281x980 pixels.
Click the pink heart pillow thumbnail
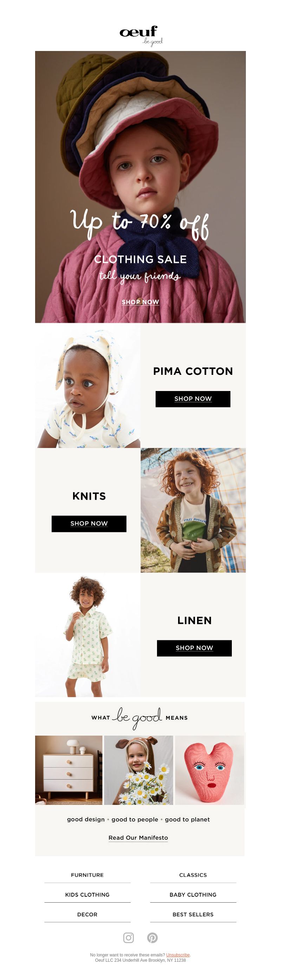point(209,770)
